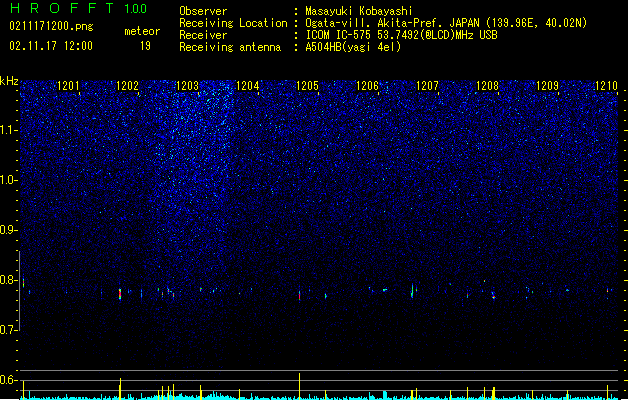Click the Receiver ICOM IC-575 text
This screenshot has width=629, height=400.
(401, 35)
